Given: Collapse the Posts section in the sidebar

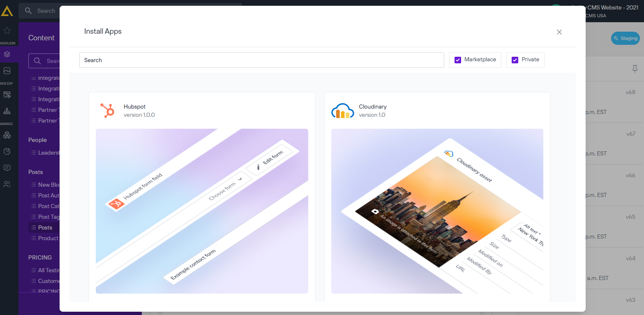Looking at the screenshot, I should coord(35,172).
